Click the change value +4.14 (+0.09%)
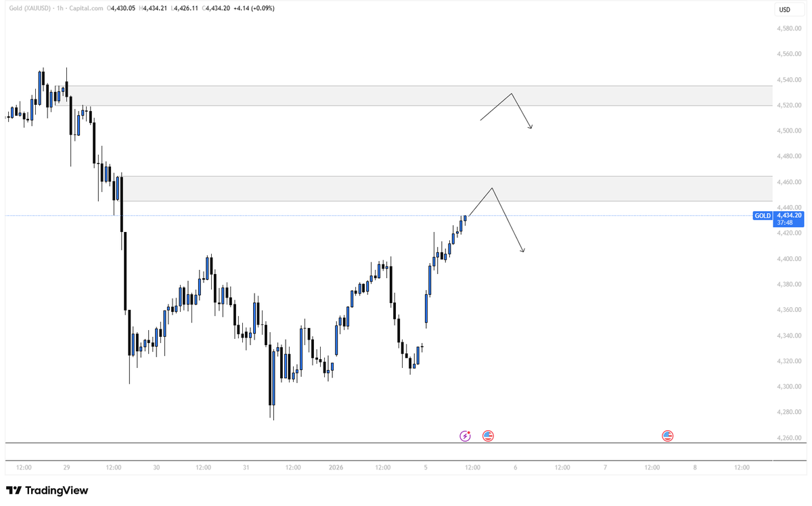 [x=254, y=8]
